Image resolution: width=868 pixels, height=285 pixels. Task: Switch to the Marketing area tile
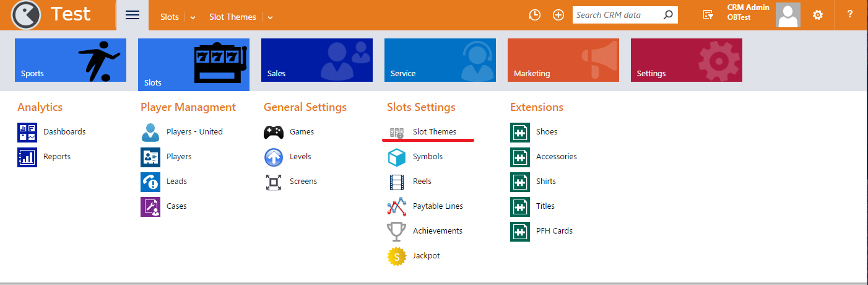[x=563, y=60]
